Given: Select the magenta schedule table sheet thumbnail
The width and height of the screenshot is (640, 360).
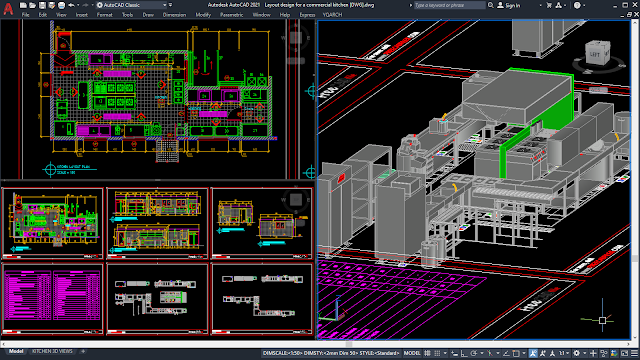Looking at the screenshot, I should point(53,299).
